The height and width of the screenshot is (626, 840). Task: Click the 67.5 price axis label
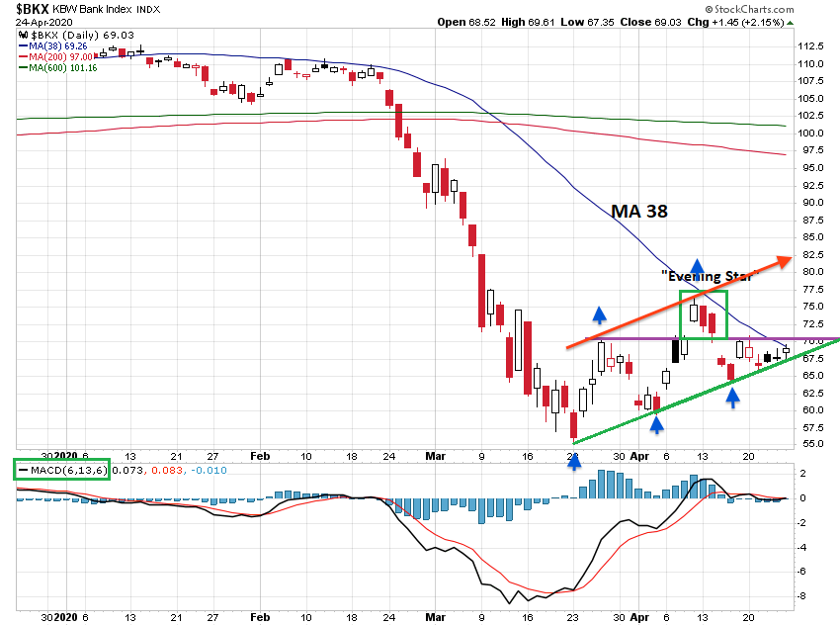(x=812, y=359)
